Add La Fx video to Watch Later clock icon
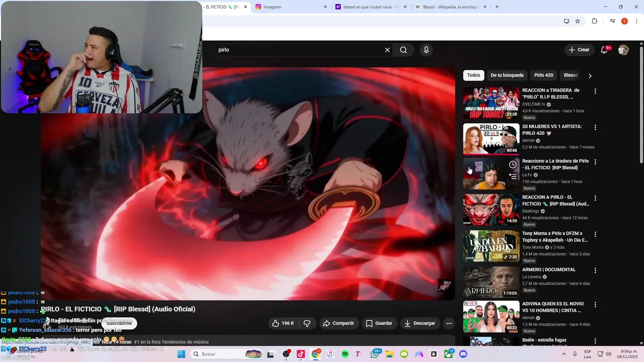Image resolution: width=644 pixels, height=362 pixels. coord(513,164)
